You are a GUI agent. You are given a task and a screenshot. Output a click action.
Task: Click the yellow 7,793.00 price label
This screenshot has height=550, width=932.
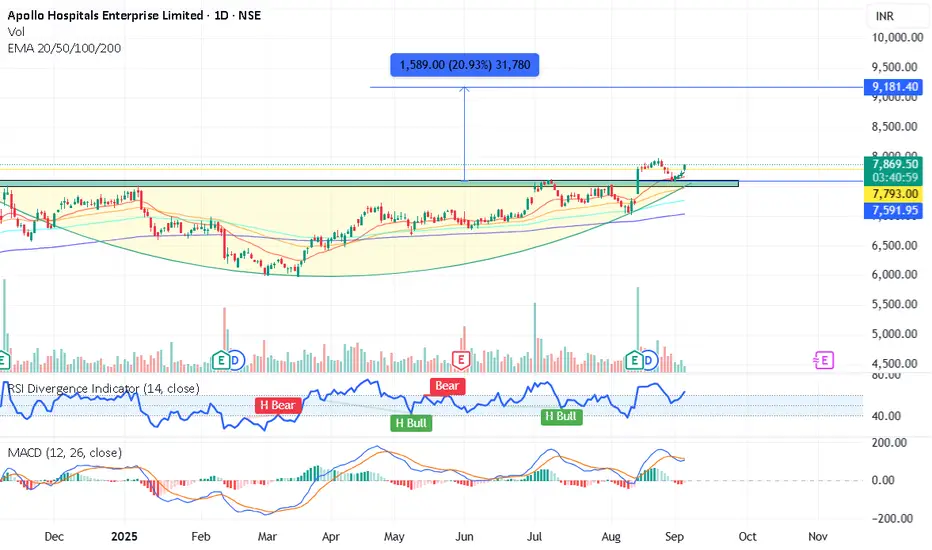pyautogui.click(x=893, y=194)
